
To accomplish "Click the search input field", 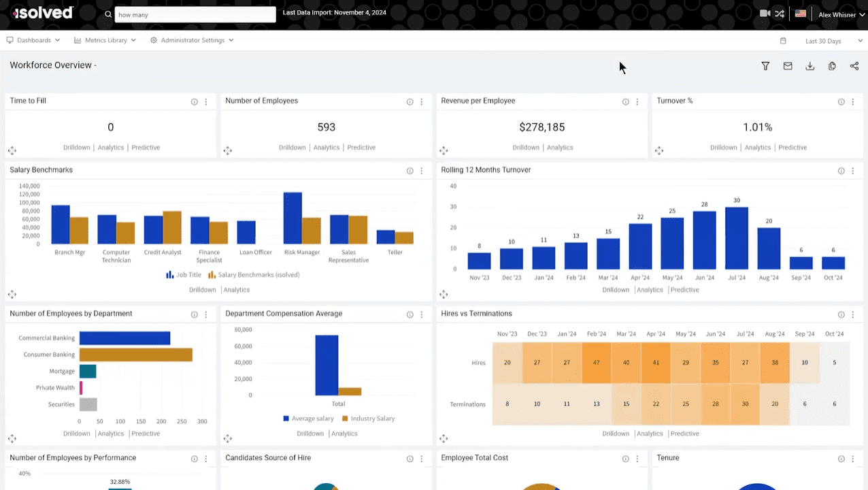I will (x=195, y=14).
